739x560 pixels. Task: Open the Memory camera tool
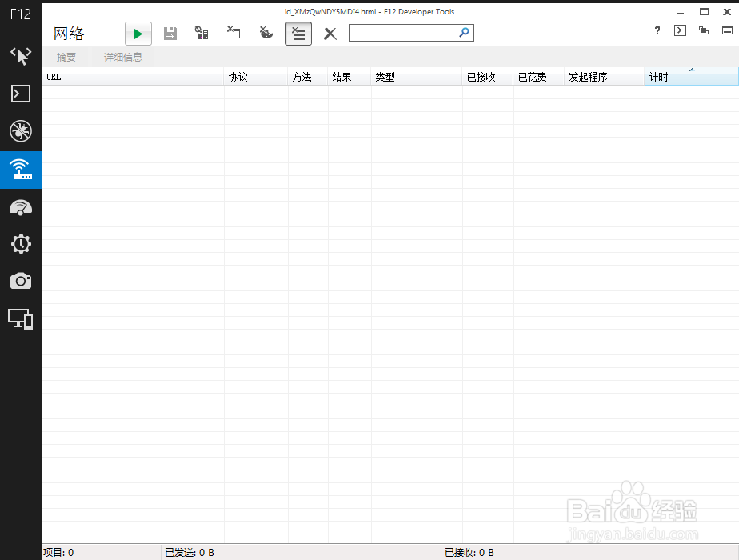[21, 282]
